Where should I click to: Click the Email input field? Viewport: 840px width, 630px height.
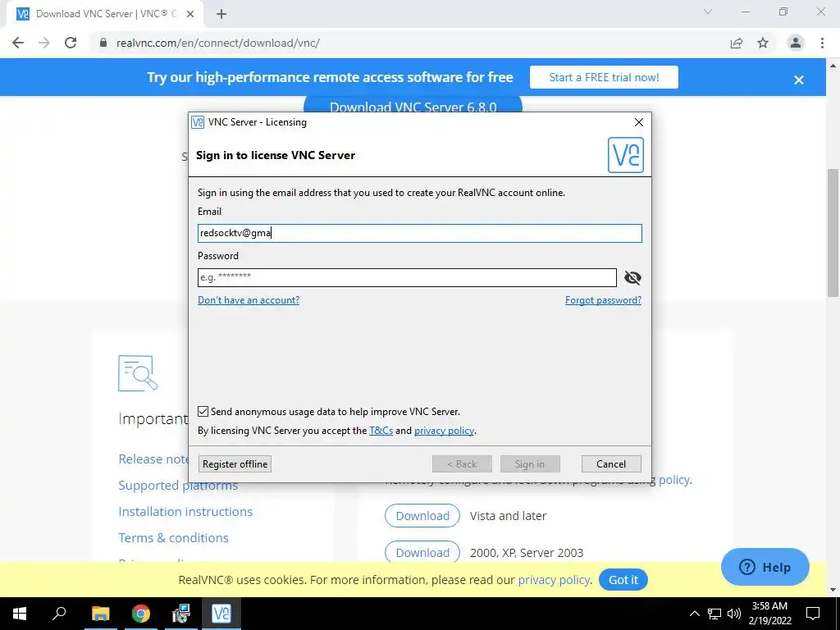419,233
